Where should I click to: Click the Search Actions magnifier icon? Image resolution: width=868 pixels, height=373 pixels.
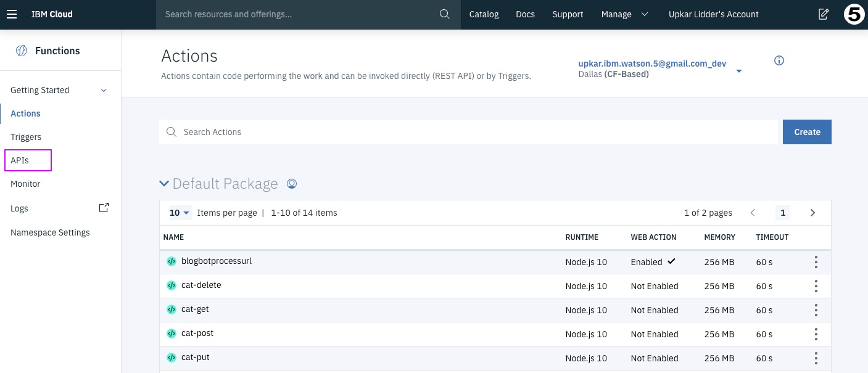[172, 132]
